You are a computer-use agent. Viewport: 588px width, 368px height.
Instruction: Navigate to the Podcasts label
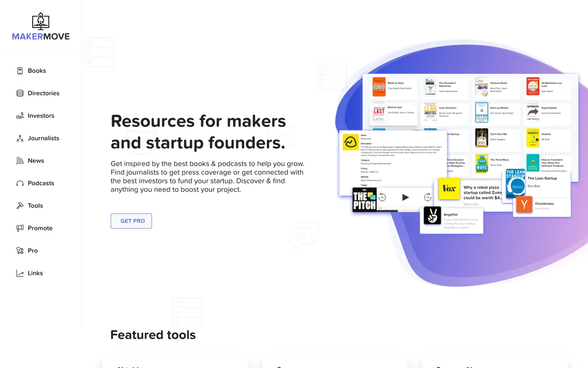[41, 184]
